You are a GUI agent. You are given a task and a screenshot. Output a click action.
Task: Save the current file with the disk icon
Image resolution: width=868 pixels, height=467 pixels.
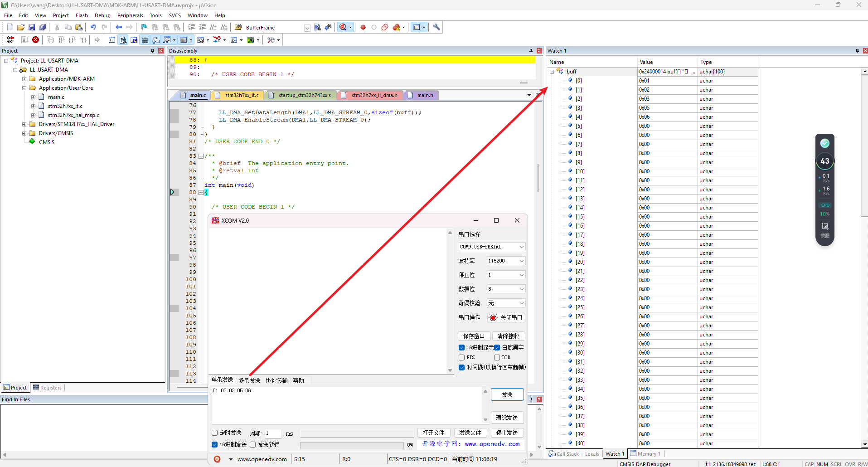tap(32, 27)
